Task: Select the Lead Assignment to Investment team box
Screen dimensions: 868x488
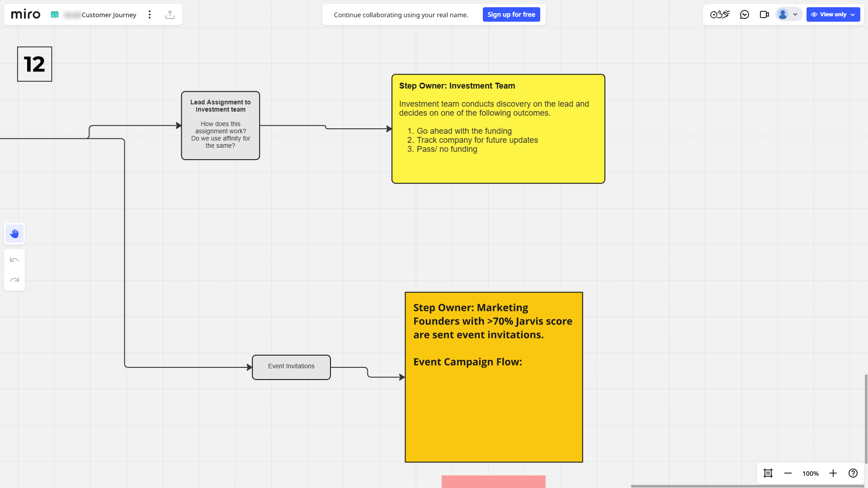Action: tap(221, 126)
